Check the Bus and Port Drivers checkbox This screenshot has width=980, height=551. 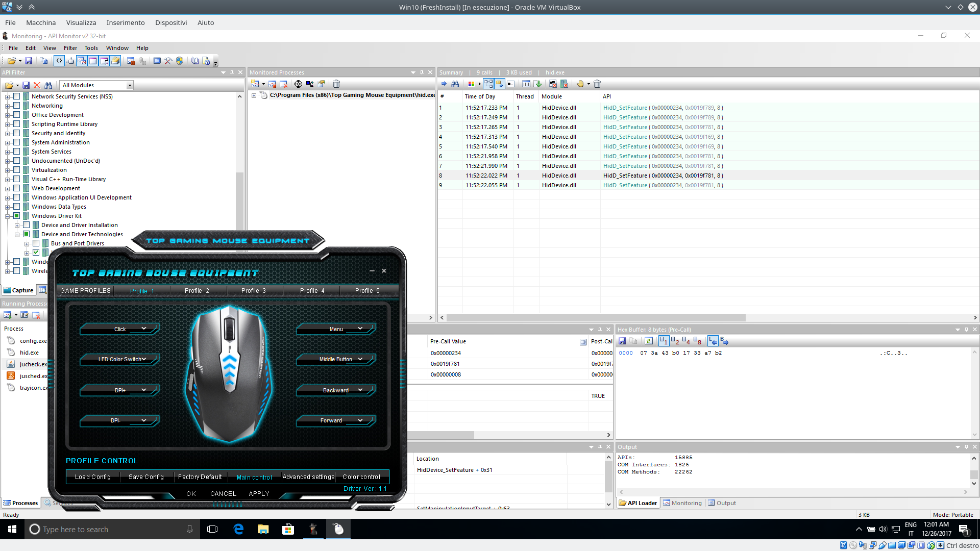coord(36,243)
